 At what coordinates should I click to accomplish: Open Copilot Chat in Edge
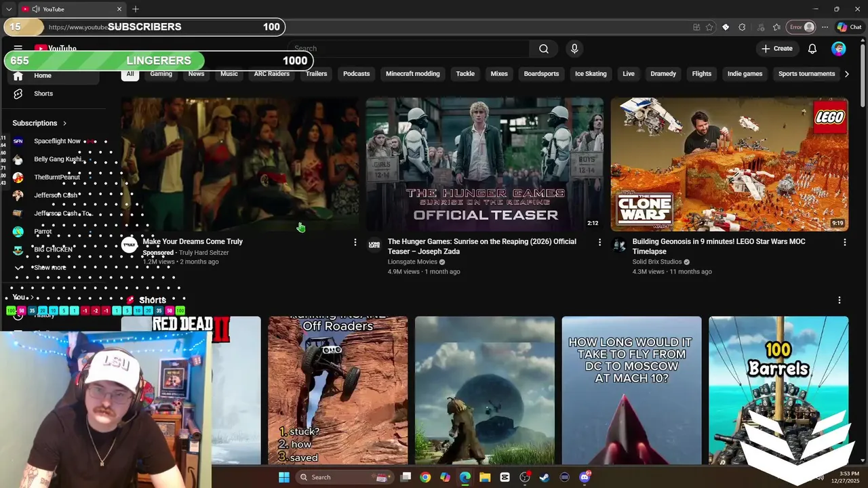tap(849, 27)
